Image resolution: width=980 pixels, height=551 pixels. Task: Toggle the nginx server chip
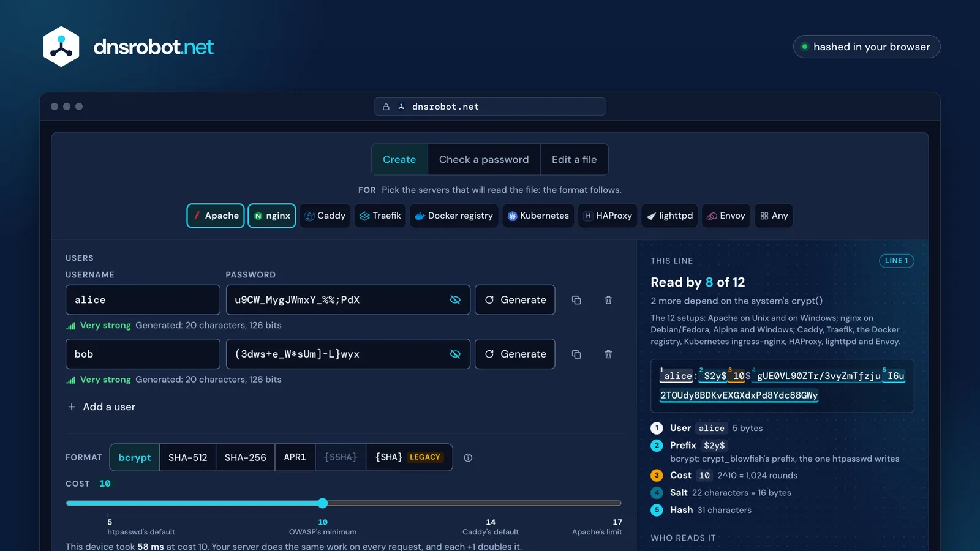tap(272, 216)
